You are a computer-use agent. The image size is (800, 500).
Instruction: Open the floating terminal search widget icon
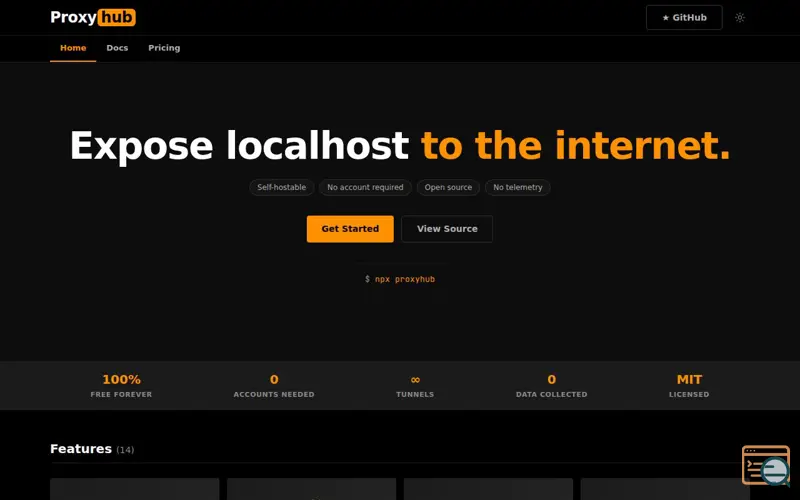[766, 465]
